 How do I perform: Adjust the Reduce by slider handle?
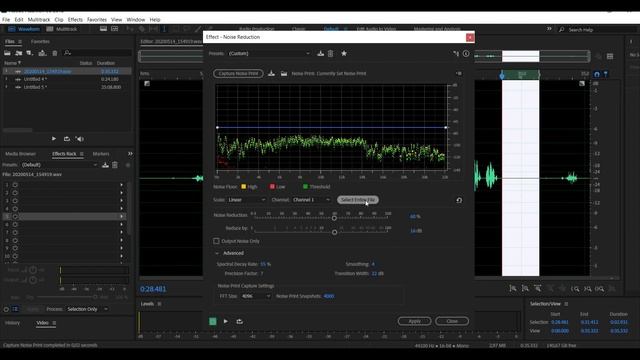point(335,232)
